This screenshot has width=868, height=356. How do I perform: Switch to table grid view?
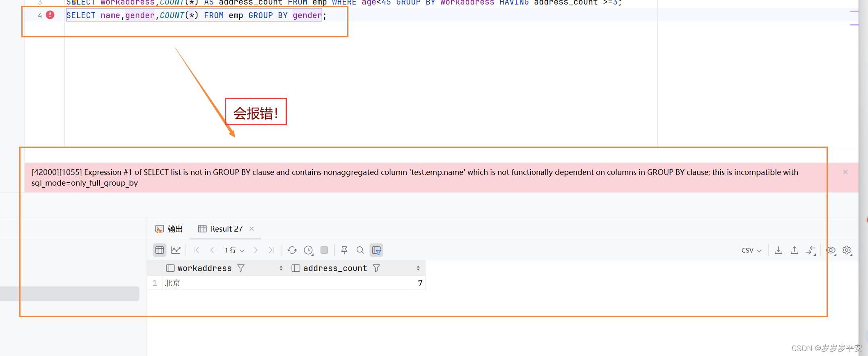point(160,250)
